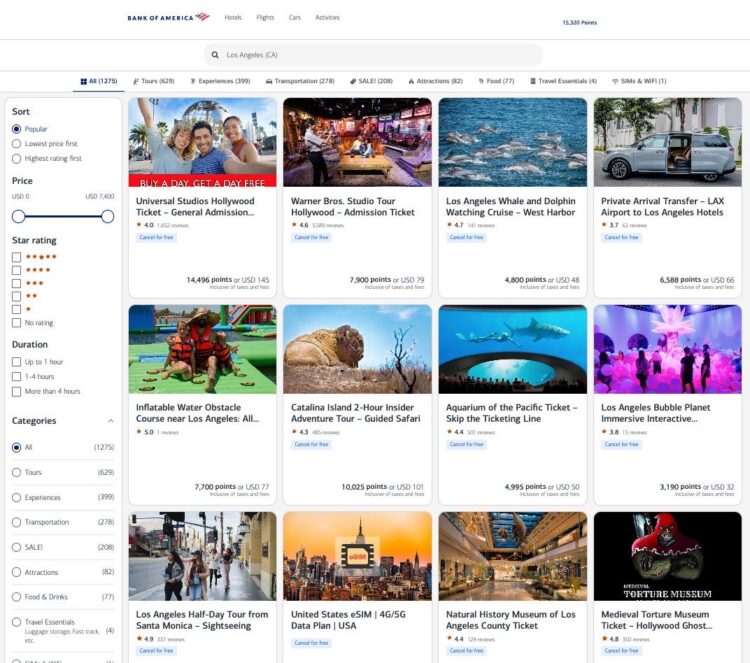Image resolution: width=750 pixels, height=663 pixels.
Task: Click the SIMs & WiFi tab wifi icon
Action: 615,81
